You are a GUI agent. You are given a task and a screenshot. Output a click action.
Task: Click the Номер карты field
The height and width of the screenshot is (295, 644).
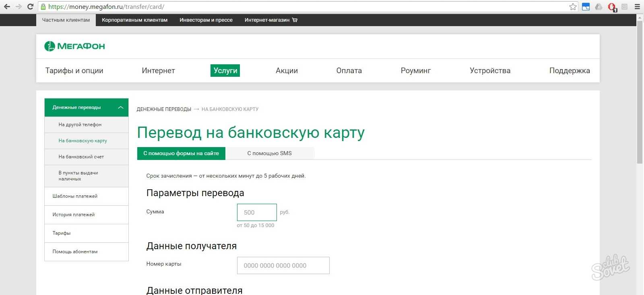pyautogui.click(x=283, y=265)
